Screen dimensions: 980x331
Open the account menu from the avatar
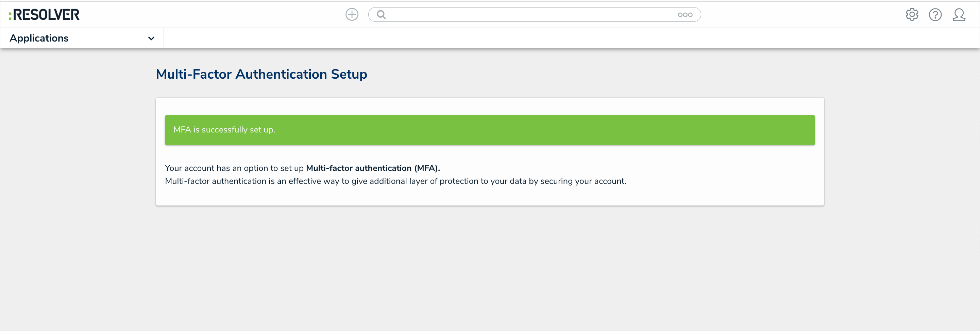coord(959,15)
